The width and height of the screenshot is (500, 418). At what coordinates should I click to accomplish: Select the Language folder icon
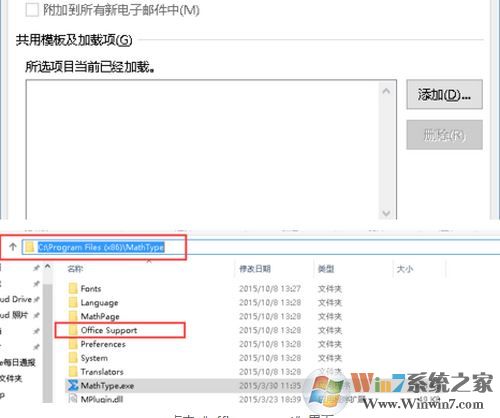73,302
